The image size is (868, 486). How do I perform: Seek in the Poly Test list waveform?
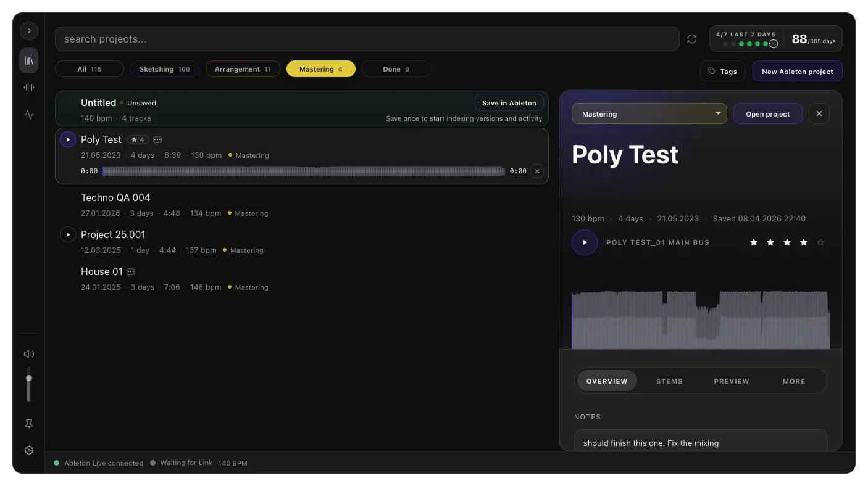[303, 171]
